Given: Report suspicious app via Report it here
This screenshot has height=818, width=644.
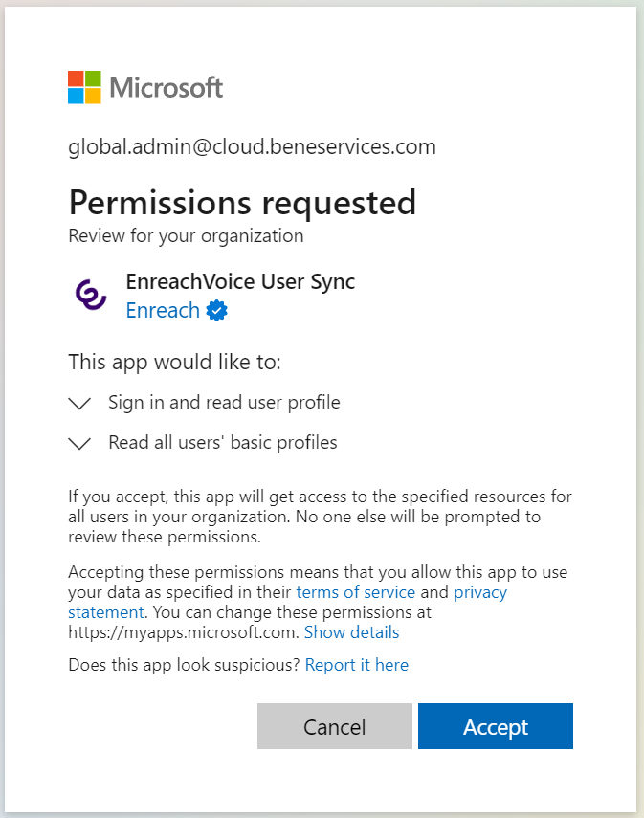Looking at the screenshot, I should (356, 665).
